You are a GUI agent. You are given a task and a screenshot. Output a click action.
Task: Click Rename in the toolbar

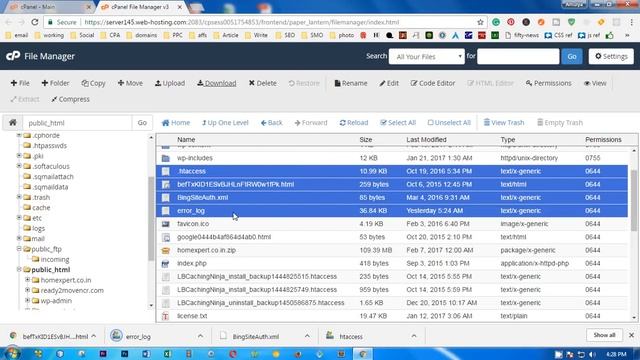coord(351,83)
